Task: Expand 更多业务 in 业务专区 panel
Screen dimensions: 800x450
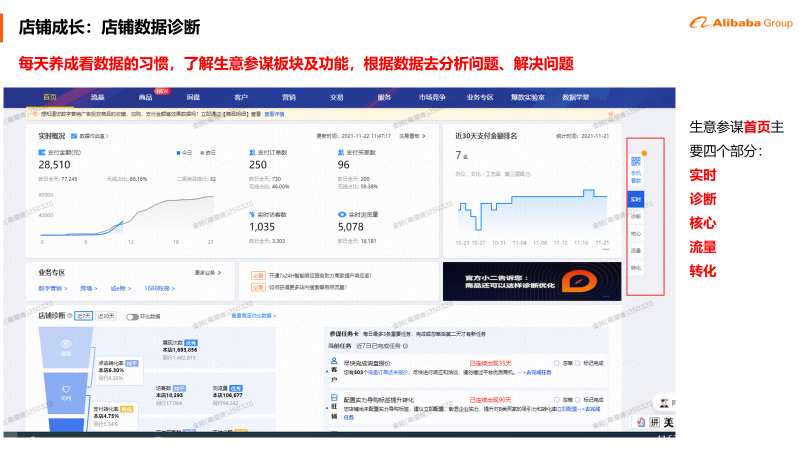Action: (x=208, y=273)
